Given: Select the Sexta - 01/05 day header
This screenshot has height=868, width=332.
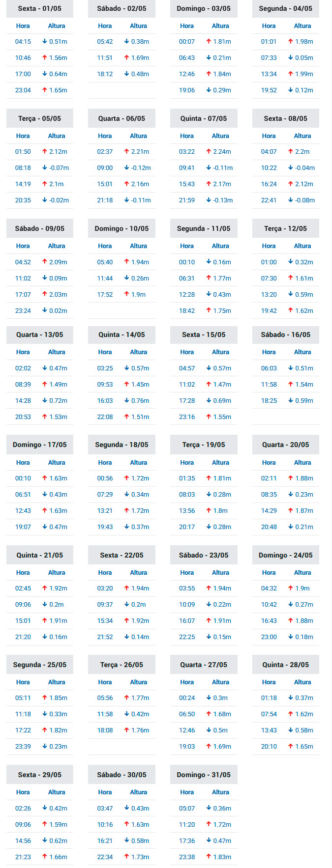Looking at the screenshot, I should pyautogui.click(x=40, y=8).
